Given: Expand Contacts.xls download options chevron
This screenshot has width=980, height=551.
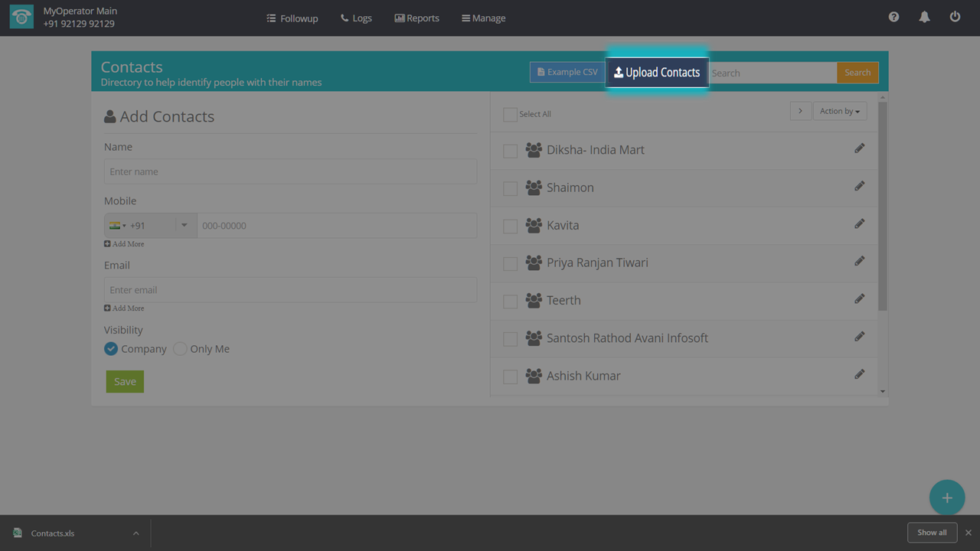Looking at the screenshot, I should [136, 533].
